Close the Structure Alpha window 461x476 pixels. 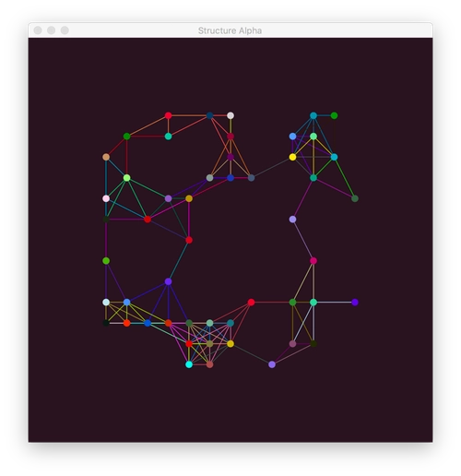coord(38,30)
